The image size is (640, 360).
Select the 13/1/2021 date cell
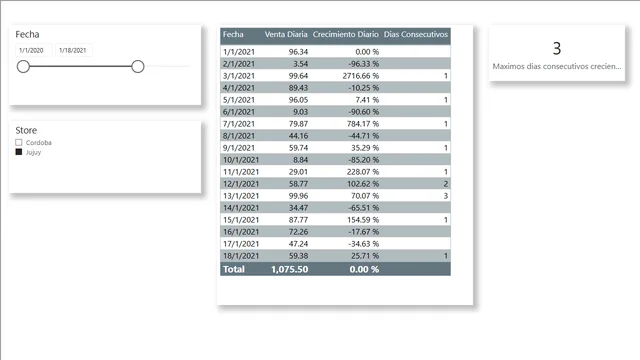[241, 196]
